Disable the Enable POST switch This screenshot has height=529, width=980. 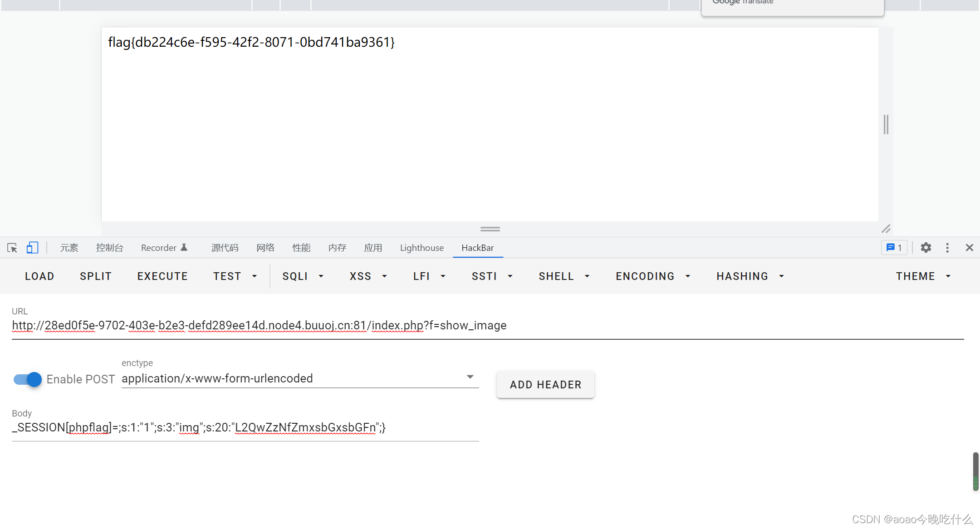tap(28, 379)
